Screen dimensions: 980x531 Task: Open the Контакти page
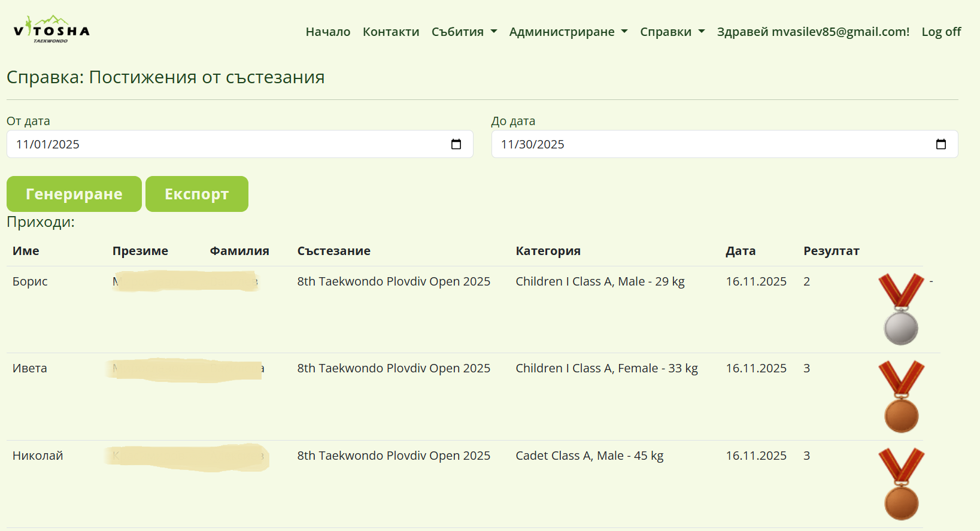click(x=391, y=32)
